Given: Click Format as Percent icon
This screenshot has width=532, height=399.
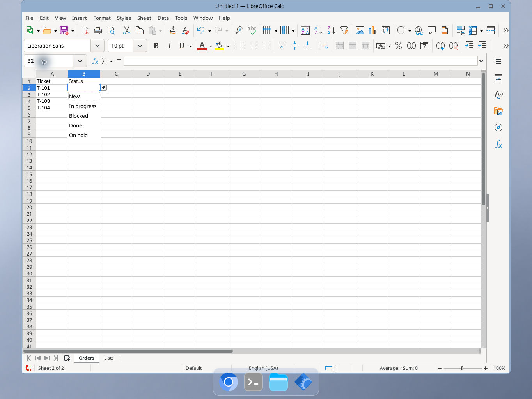Looking at the screenshot, I should pos(399,46).
